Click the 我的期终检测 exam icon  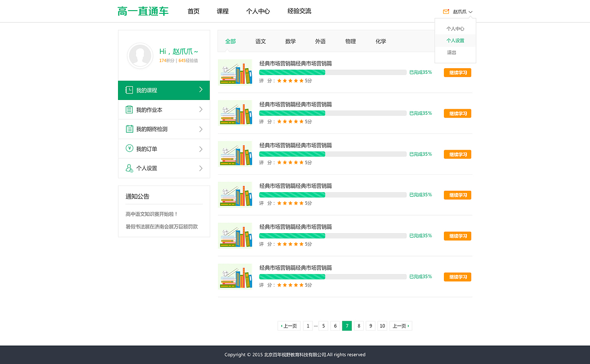(129, 129)
